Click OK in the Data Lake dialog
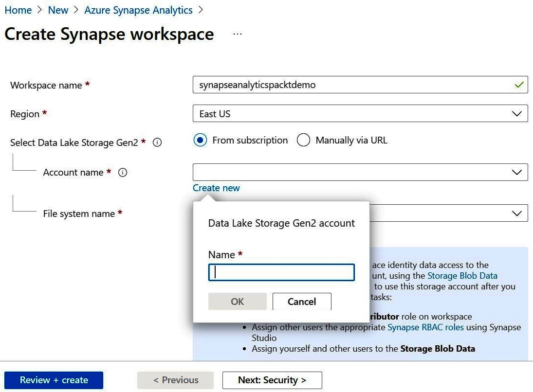Screen dimensions: 533x392 click(x=237, y=302)
